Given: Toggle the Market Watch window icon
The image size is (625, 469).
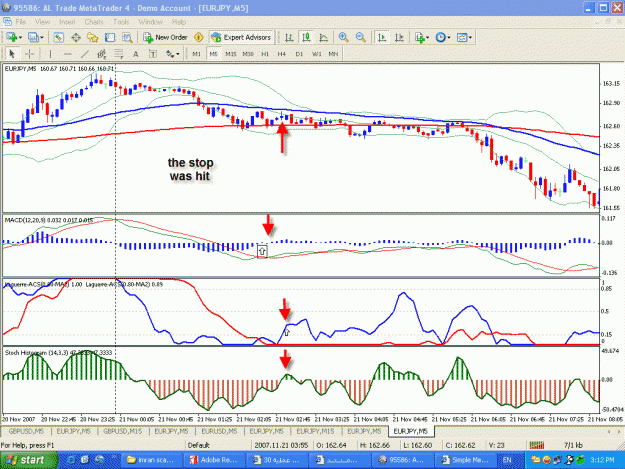Looking at the screenshot, I should coord(59,37).
